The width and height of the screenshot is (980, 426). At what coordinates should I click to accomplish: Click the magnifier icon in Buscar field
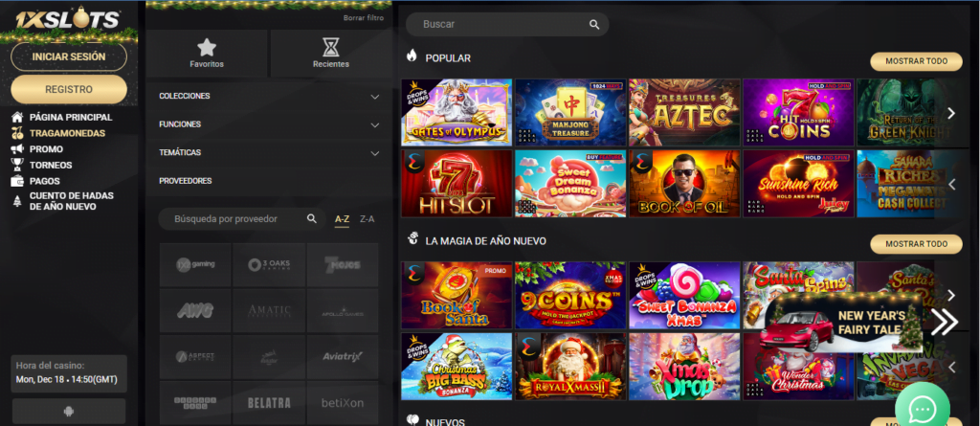click(593, 24)
